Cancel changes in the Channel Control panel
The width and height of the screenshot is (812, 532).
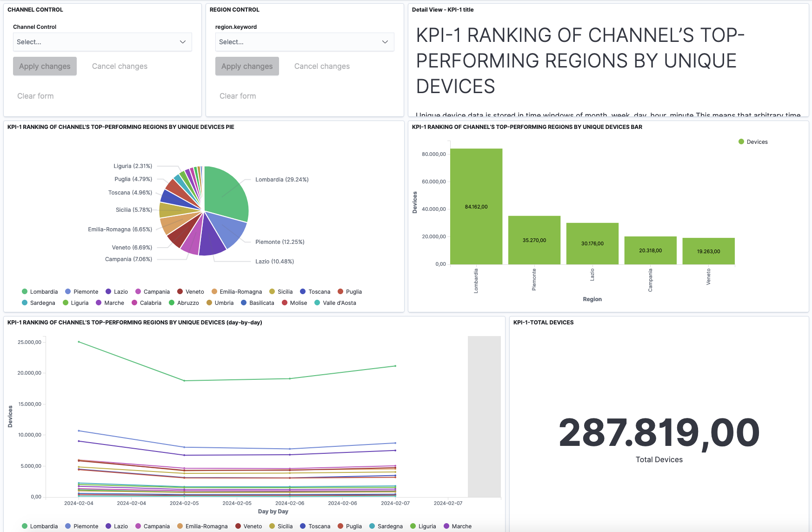tap(120, 66)
